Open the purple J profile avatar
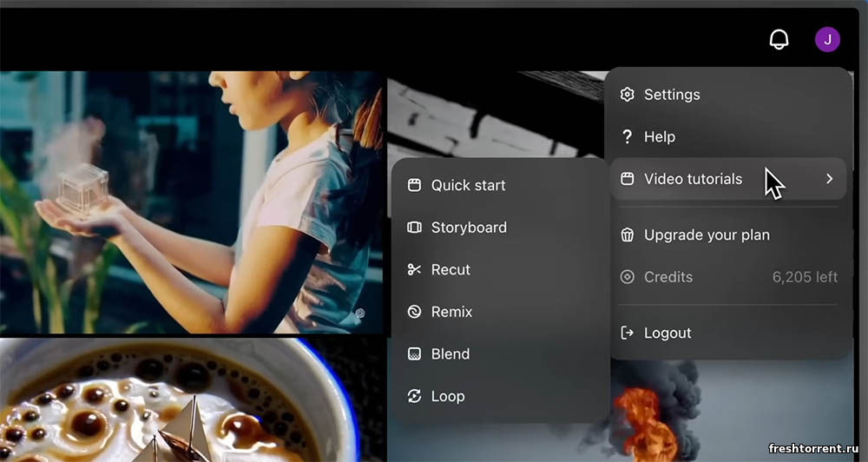This screenshot has width=868, height=462. [x=826, y=40]
